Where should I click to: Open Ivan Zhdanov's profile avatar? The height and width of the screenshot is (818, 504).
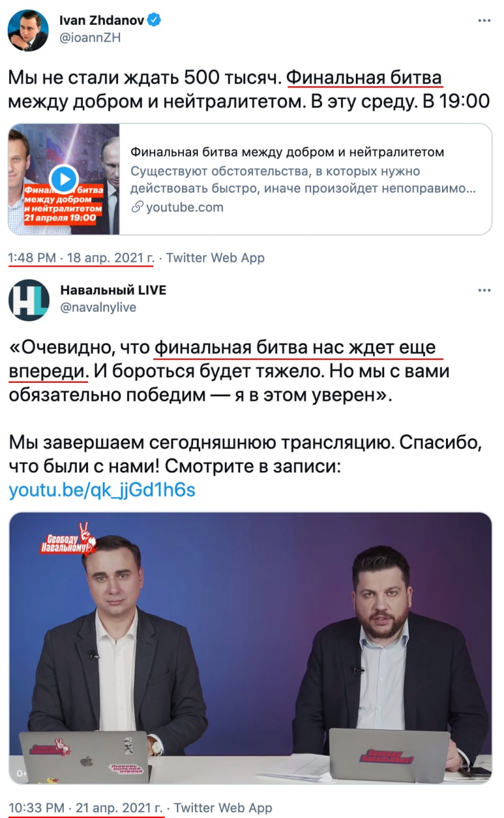[x=28, y=30]
